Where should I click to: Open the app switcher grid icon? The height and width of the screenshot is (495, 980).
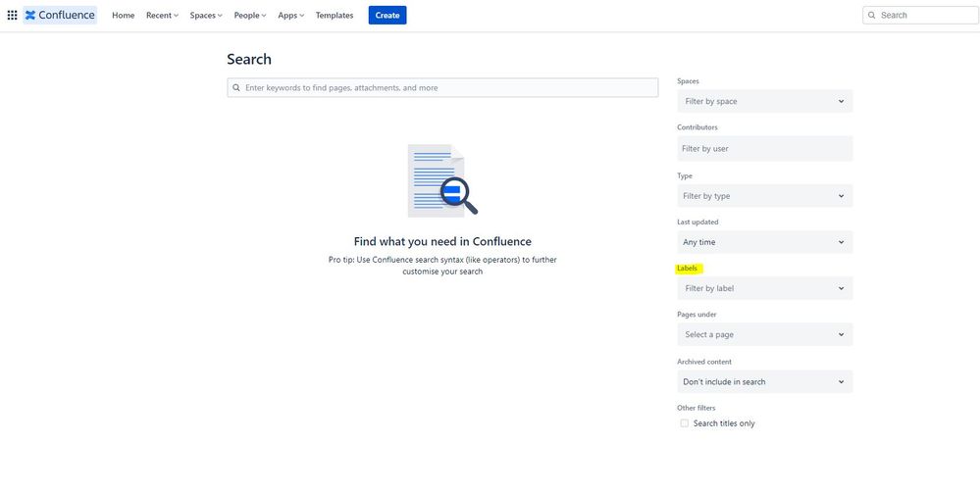click(12, 15)
